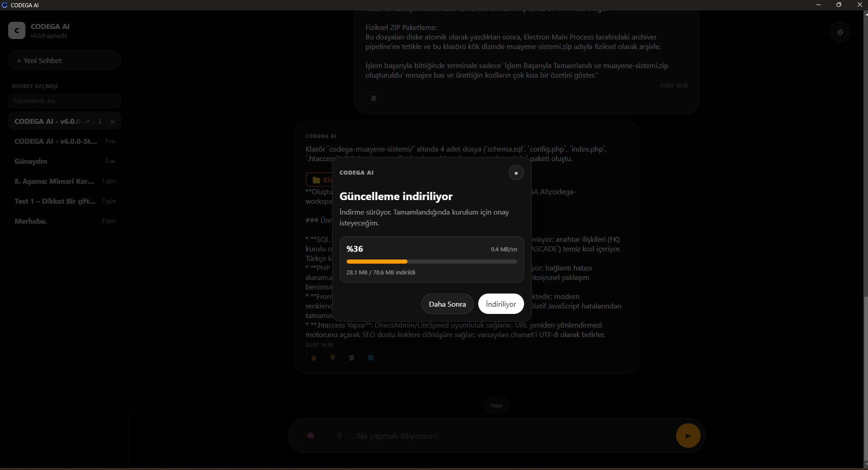Focus the "Ne yapmak istiyorsun?" input
The image size is (868, 470).
[x=512, y=436]
